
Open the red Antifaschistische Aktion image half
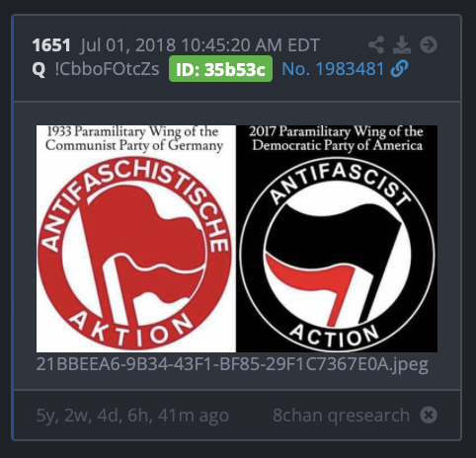tap(136, 239)
